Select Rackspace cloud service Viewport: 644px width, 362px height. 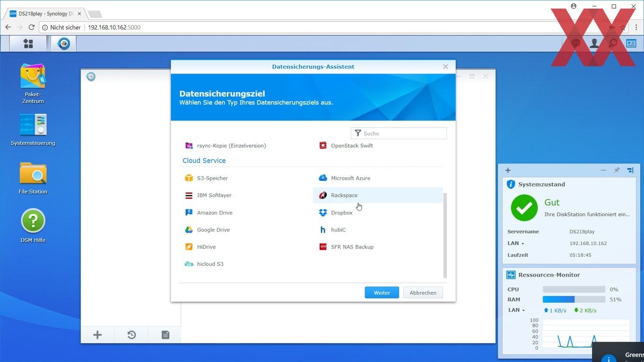tap(378, 195)
